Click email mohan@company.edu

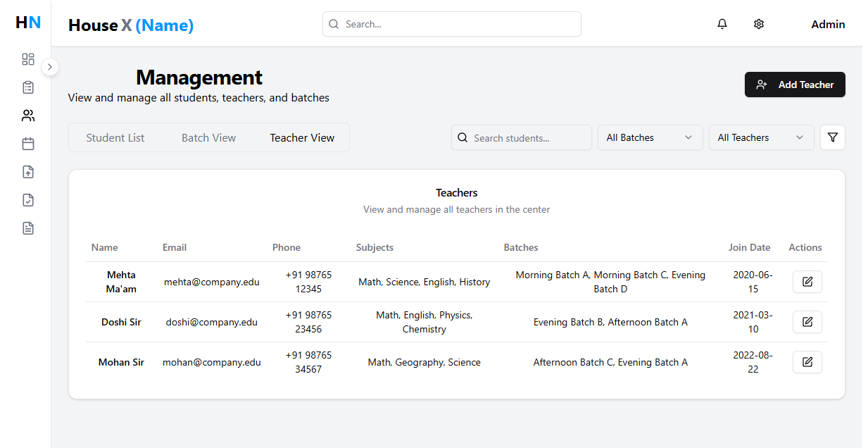pyautogui.click(x=212, y=362)
